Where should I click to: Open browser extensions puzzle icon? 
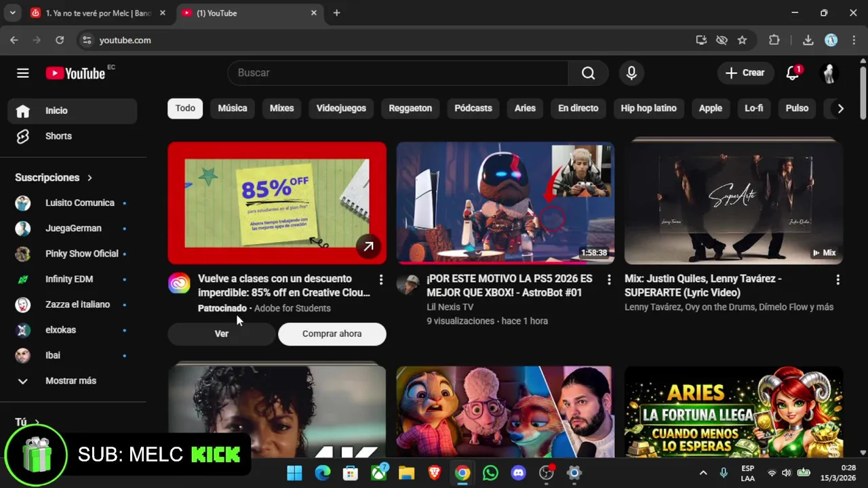pos(774,40)
